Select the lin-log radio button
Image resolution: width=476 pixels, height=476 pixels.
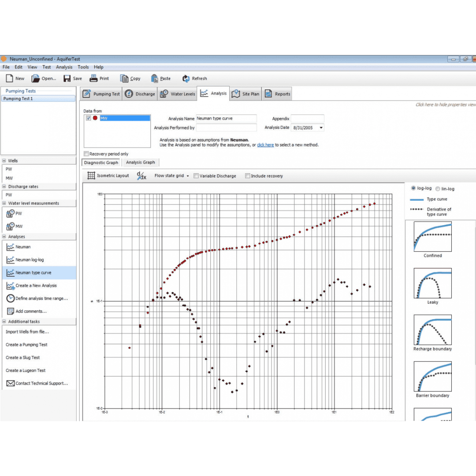437,189
